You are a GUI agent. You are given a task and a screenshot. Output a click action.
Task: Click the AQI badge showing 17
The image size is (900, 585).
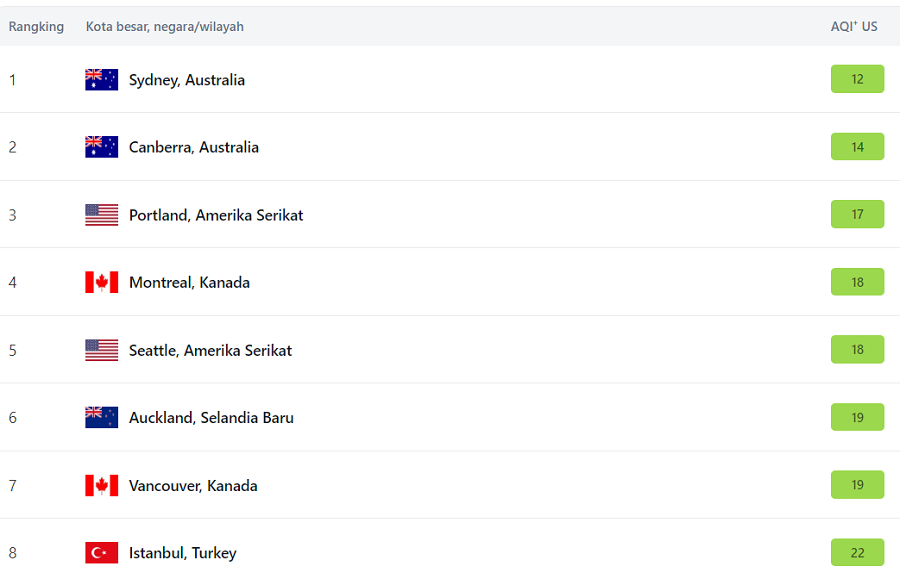click(857, 214)
